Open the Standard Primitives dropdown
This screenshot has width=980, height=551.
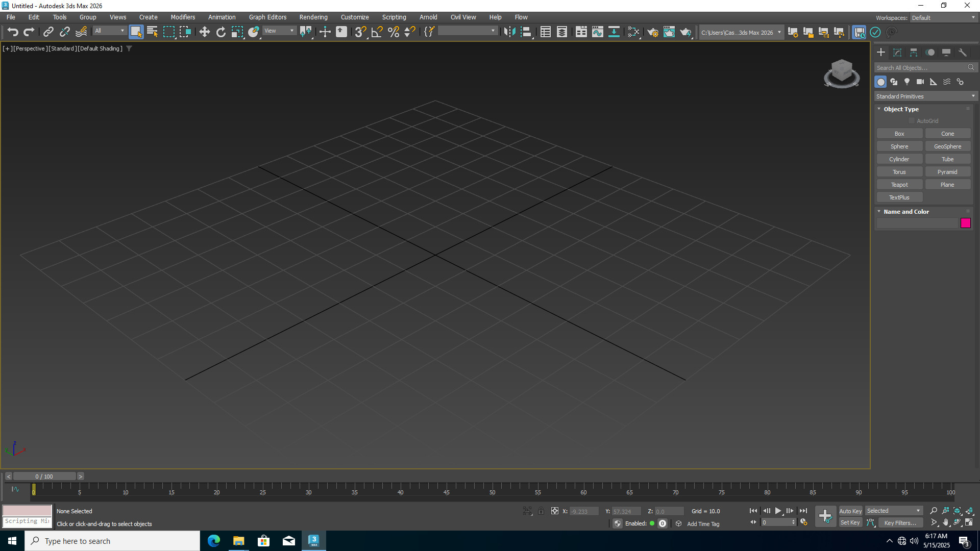(925, 96)
